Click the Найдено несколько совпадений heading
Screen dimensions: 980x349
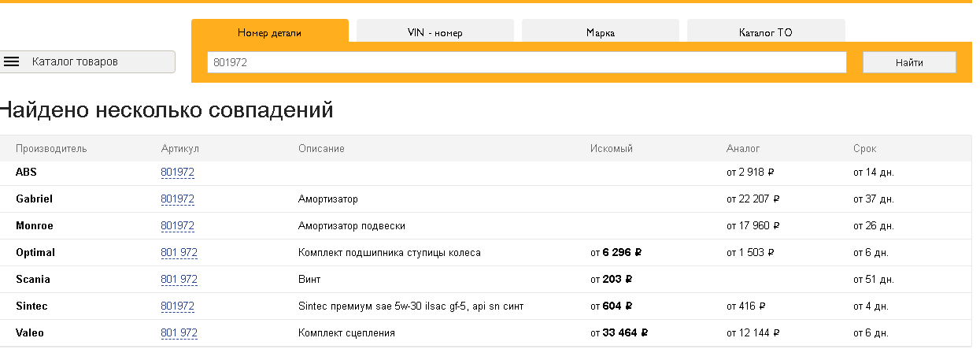tap(165, 110)
